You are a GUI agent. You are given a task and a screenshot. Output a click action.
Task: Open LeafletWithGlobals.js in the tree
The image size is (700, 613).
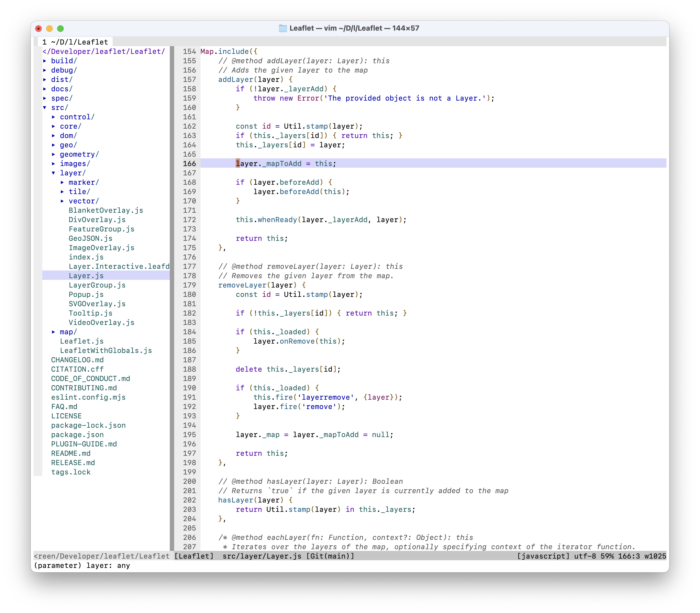[106, 351]
